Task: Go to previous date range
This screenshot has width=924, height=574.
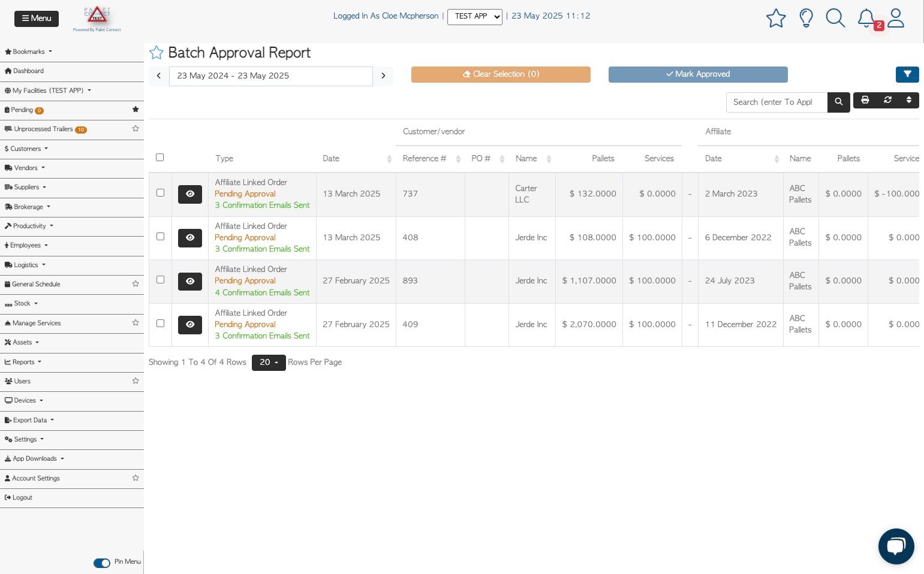Action: [159, 76]
